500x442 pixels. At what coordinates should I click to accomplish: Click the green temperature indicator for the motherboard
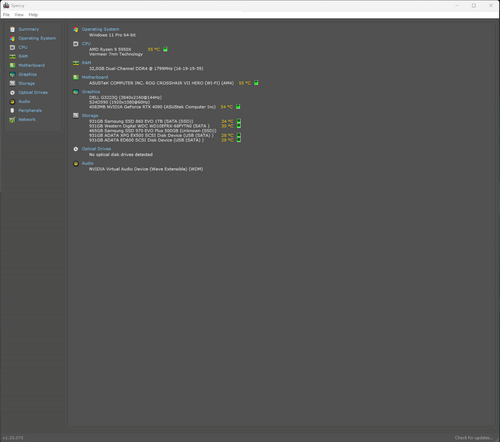[x=256, y=83]
